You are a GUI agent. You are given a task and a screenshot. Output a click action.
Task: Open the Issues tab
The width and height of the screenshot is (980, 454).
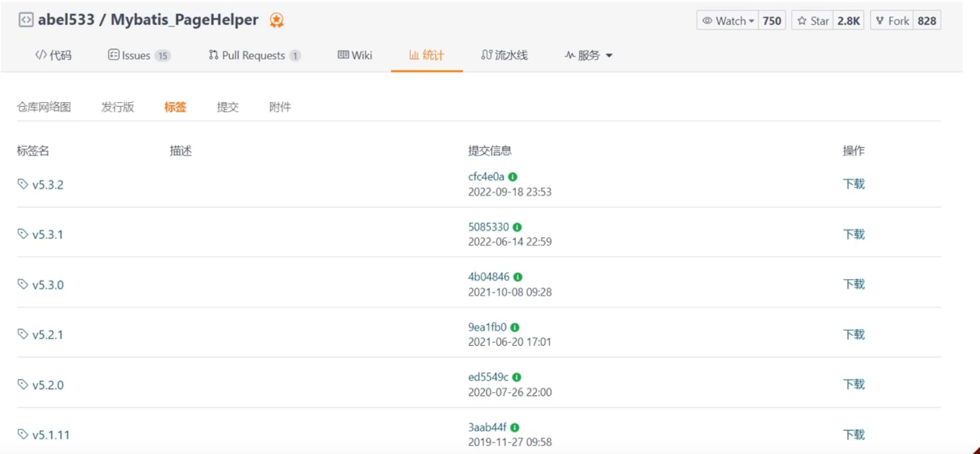139,55
